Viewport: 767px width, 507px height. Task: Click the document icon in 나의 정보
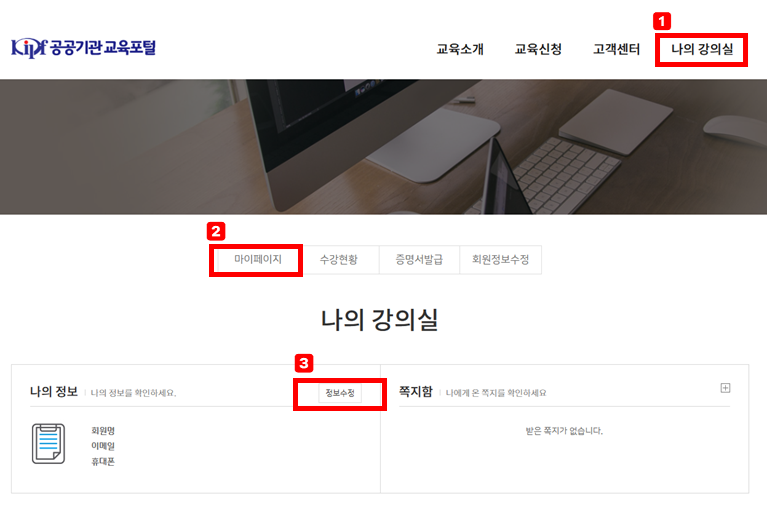(x=48, y=443)
